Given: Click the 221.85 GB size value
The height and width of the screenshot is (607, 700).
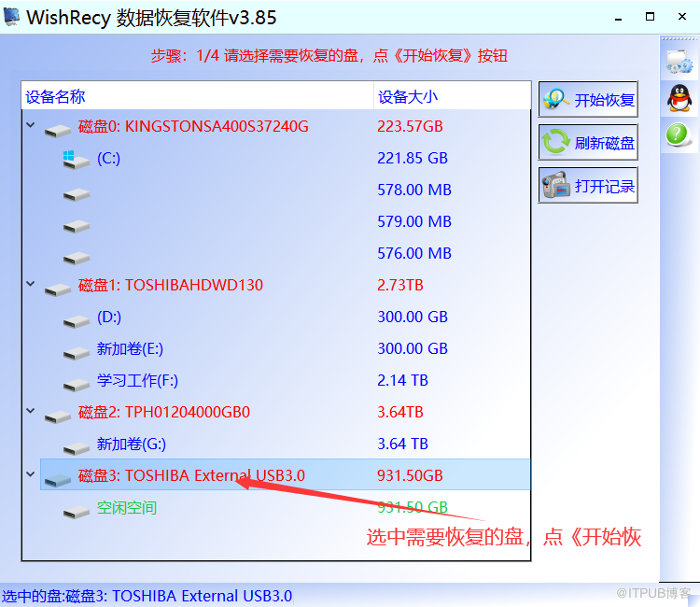Looking at the screenshot, I should coord(413,158).
